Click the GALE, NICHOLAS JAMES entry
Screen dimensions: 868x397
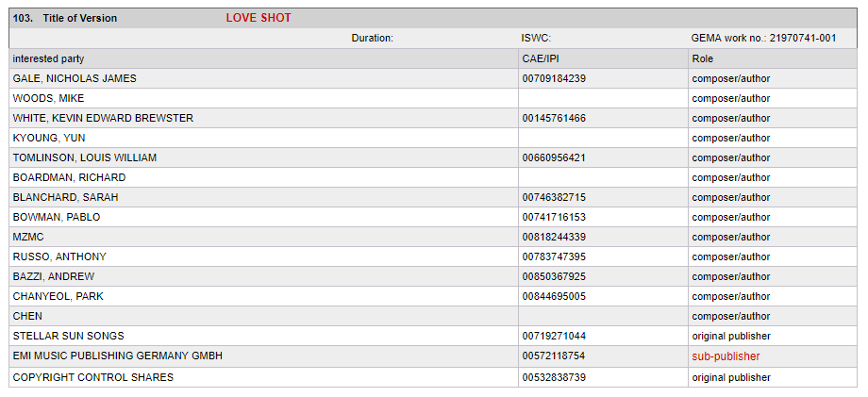point(75,78)
